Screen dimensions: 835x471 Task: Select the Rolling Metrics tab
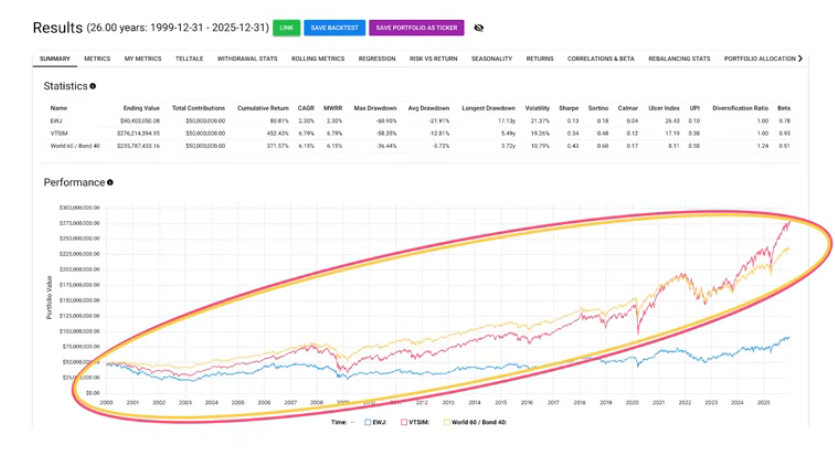pos(318,59)
